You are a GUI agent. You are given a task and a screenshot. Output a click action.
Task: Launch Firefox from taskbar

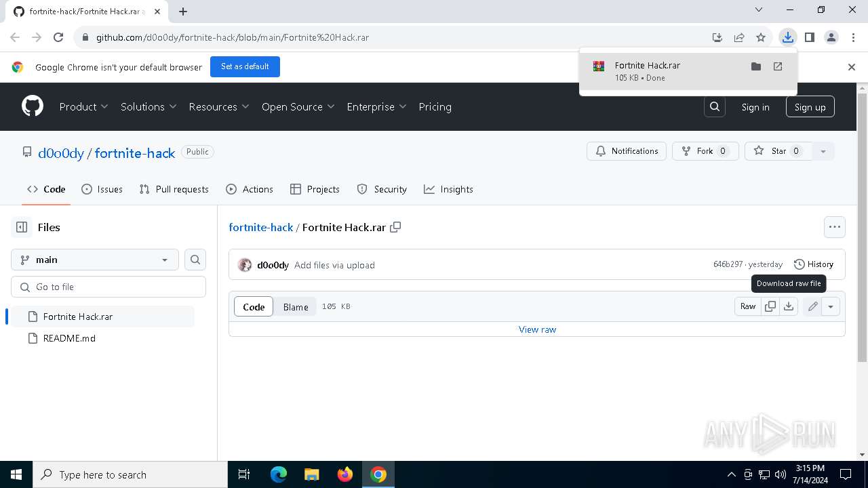pos(345,474)
